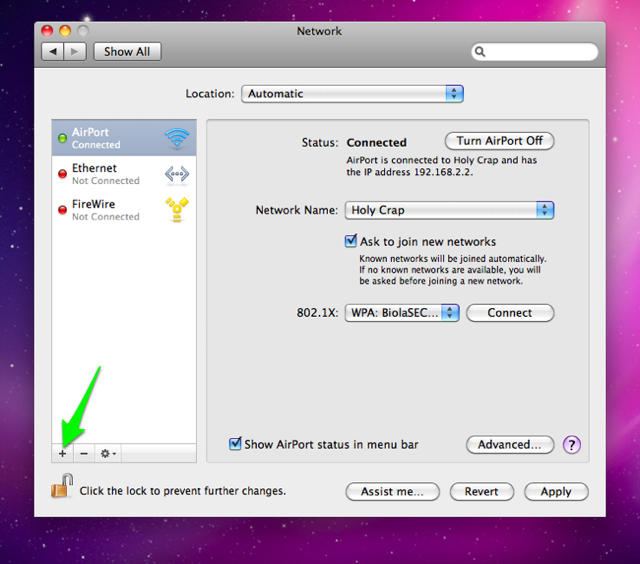Viewport: 640px width, 564px height.
Task: Select the Ethernet service in list
Action: [x=124, y=174]
